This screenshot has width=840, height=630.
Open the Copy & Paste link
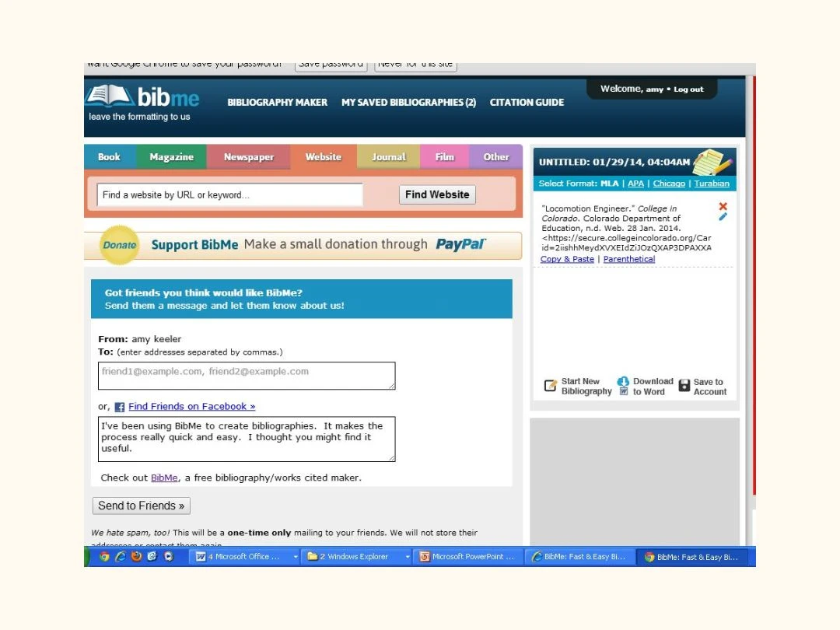[x=567, y=259]
